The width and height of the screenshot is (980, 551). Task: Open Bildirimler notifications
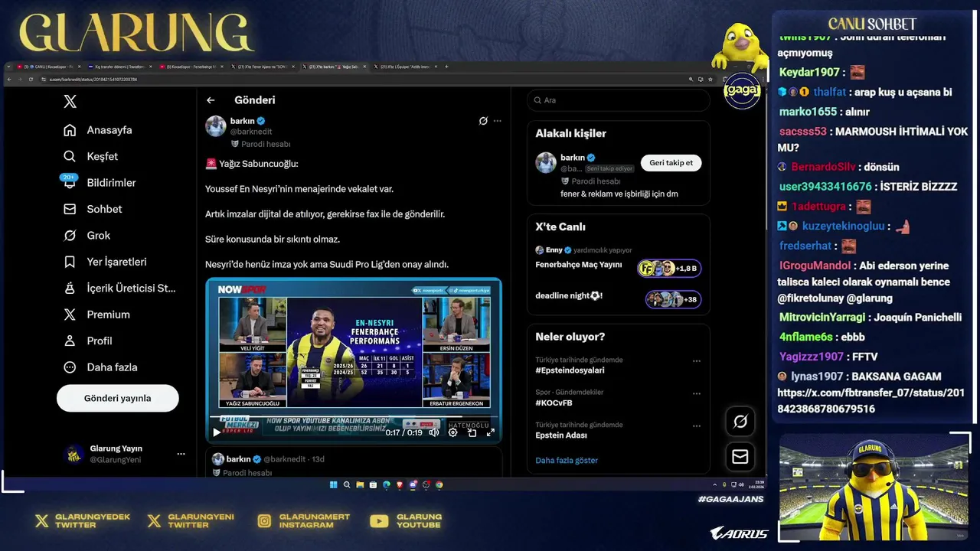pyautogui.click(x=100, y=182)
